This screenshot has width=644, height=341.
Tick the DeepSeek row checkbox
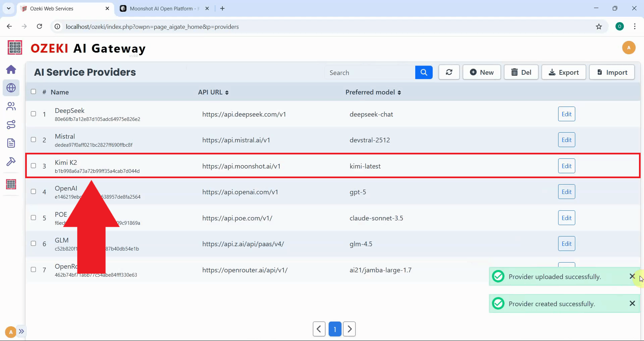point(34,114)
